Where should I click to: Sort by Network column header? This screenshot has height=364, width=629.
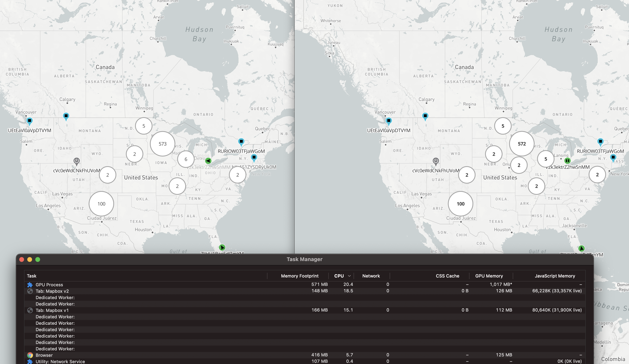tap(371, 276)
